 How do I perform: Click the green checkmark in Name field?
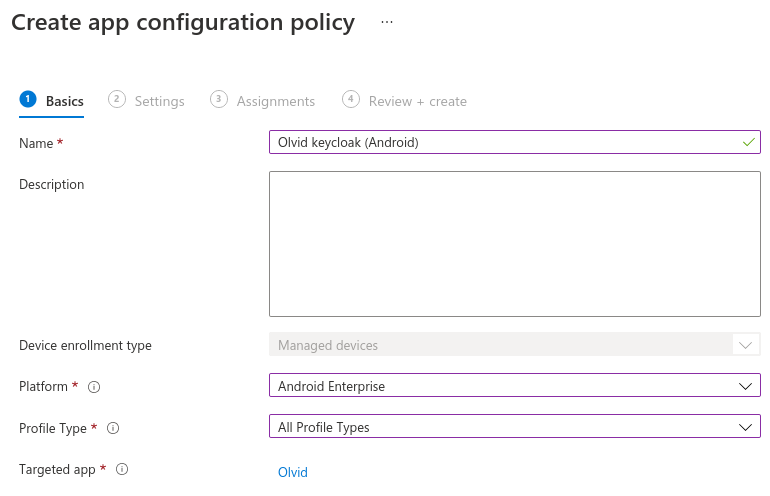tap(748, 142)
